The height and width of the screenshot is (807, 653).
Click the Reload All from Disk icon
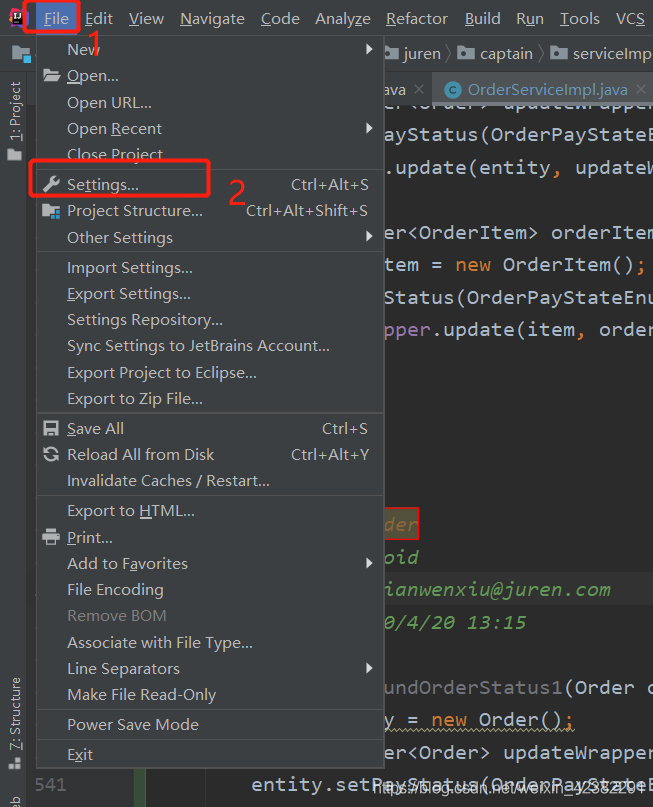(x=51, y=454)
